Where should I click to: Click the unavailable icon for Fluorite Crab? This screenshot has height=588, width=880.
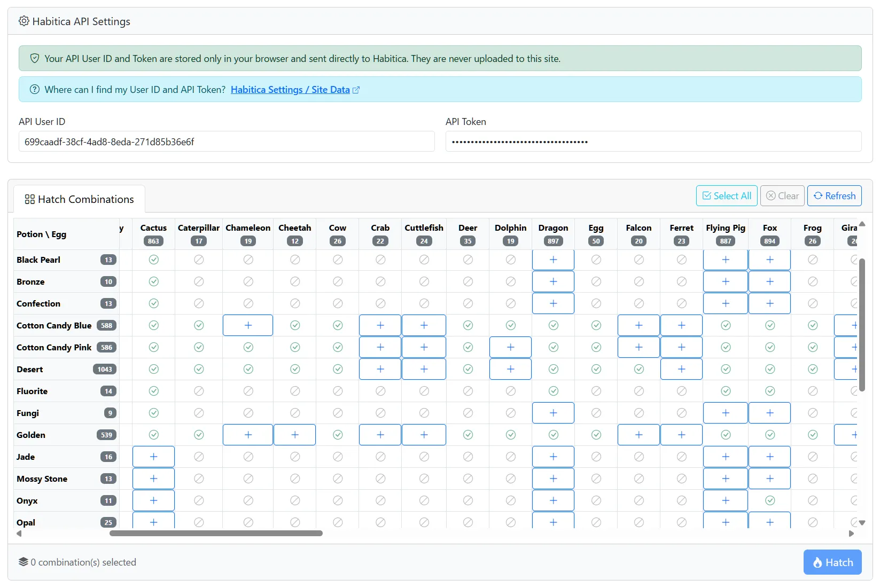pos(380,391)
